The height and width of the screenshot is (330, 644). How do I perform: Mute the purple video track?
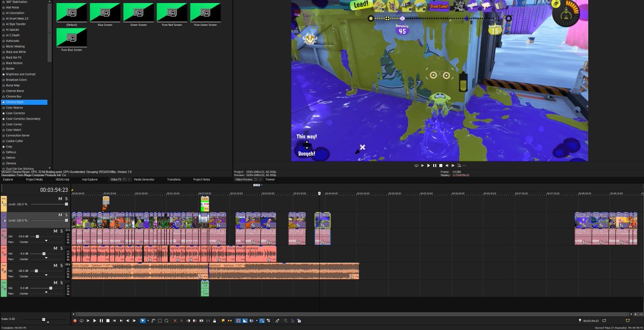pyautogui.click(x=60, y=215)
